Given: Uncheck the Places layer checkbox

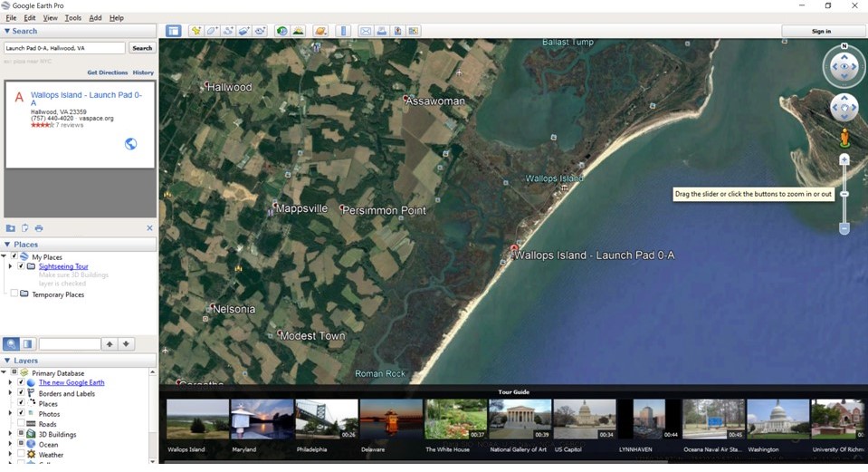Looking at the screenshot, I should tap(21, 403).
